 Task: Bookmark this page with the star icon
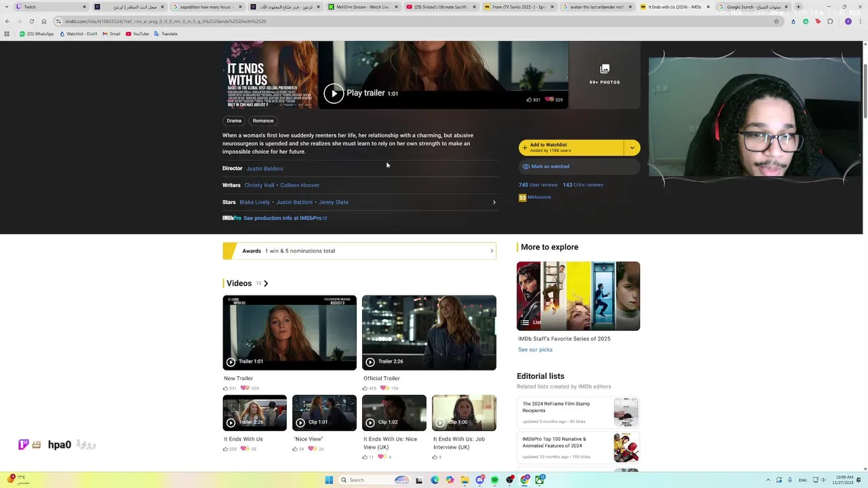776,21
